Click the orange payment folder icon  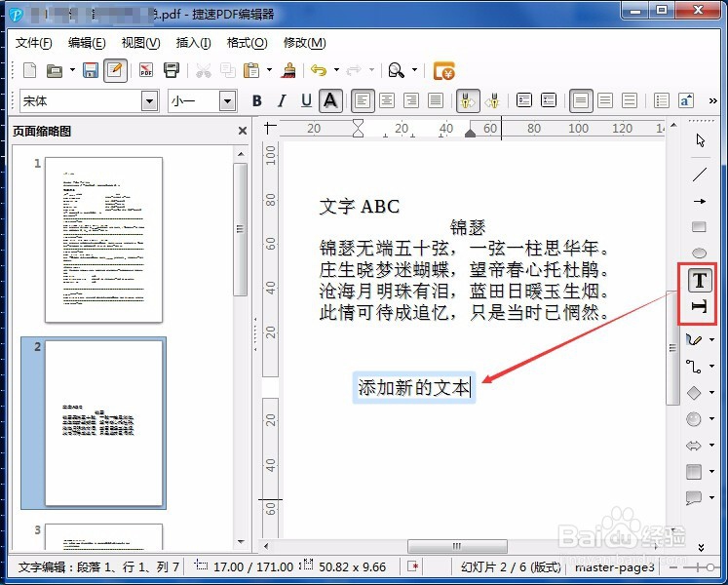click(443, 70)
